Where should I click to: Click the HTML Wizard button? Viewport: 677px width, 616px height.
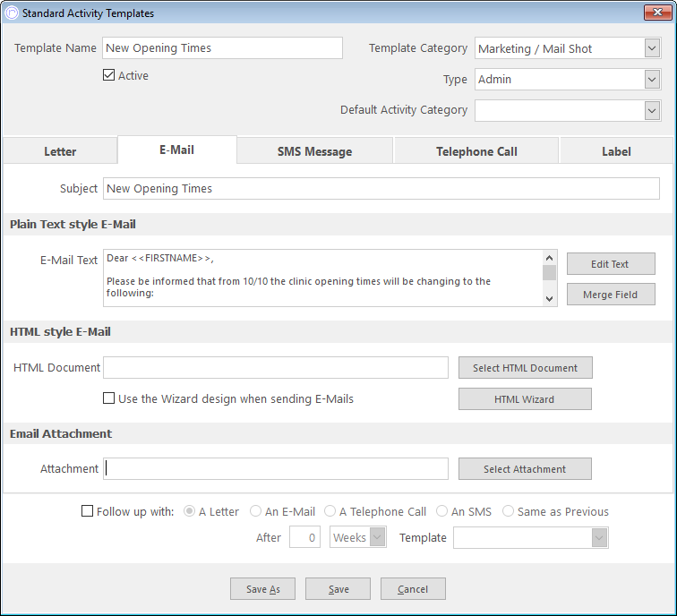[x=525, y=398]
